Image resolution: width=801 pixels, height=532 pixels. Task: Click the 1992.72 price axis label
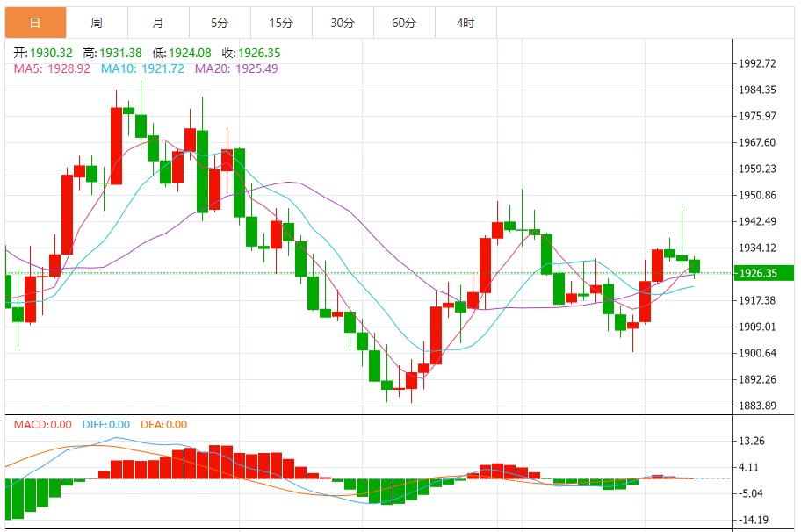(x=758, y=63)
